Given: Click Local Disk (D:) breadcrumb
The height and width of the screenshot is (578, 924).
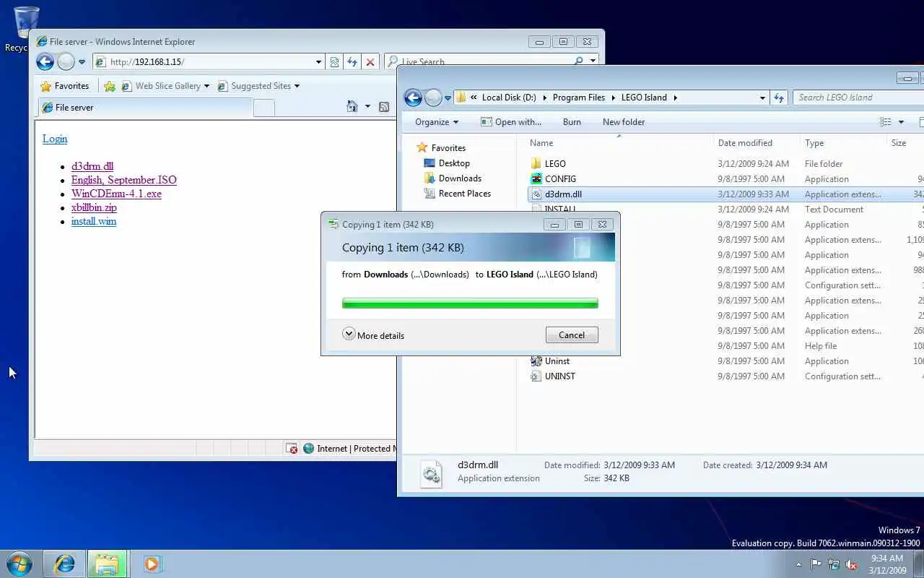Looking at the screenshot, I should click(x=508, y=98).
